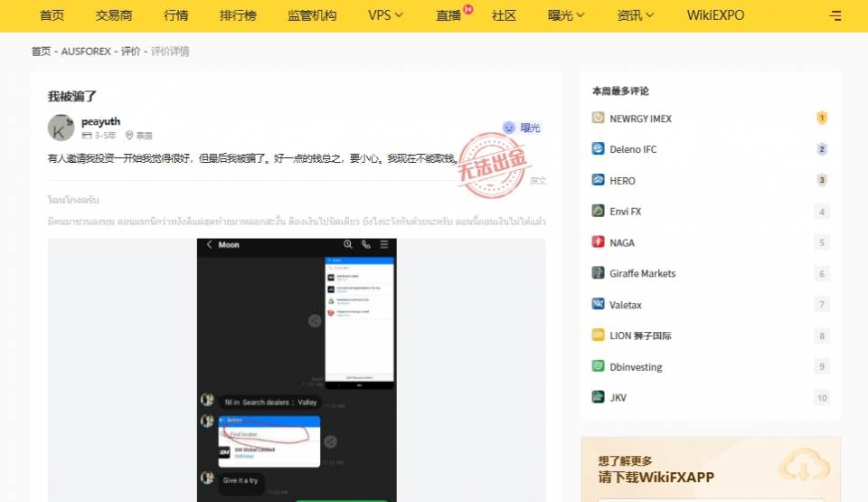Click the rank 10 number badge
Viewport: 868px width, 502px height.
[x=822, y=398]
